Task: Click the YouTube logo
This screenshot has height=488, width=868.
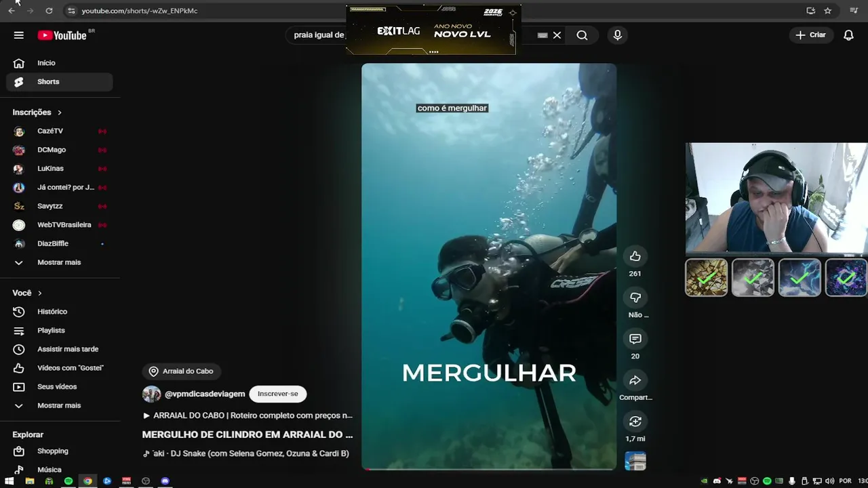Action: [x=62, y=35]
